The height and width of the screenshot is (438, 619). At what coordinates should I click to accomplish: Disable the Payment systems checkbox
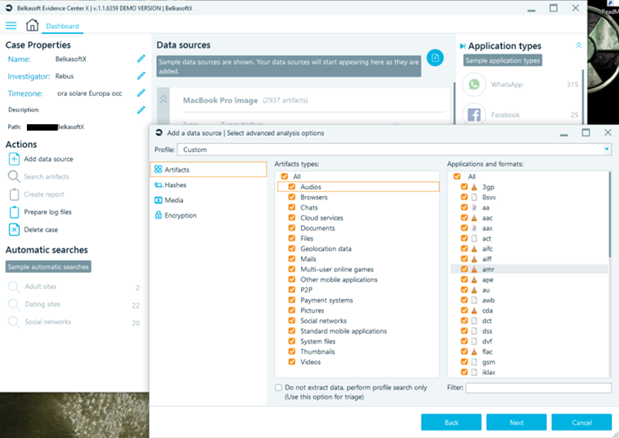[x=292, y=300]
